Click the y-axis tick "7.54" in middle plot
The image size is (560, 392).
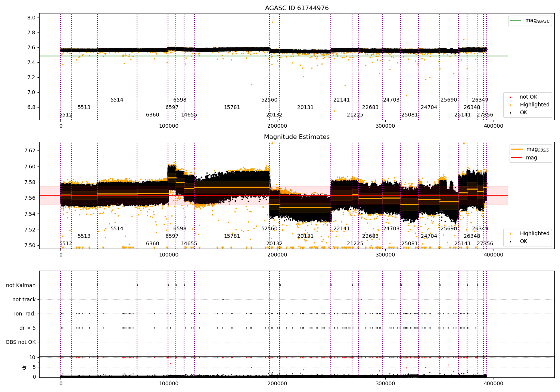[30, 214]
